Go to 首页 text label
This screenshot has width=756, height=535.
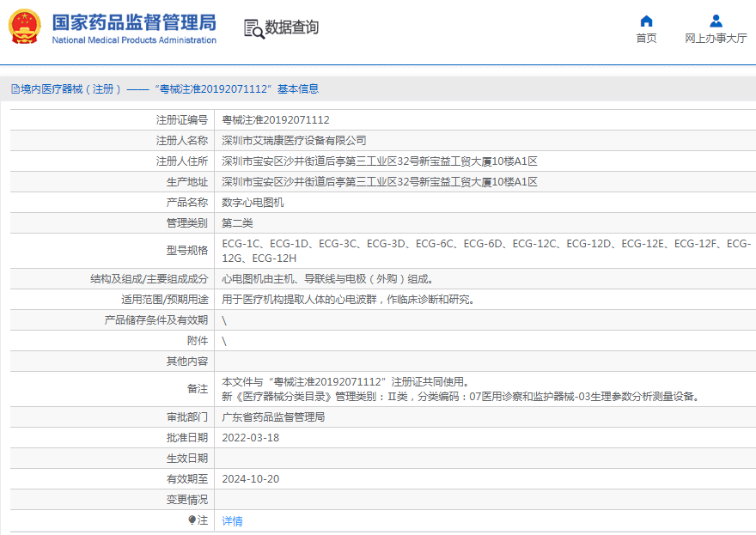click(x=646, y=39)
